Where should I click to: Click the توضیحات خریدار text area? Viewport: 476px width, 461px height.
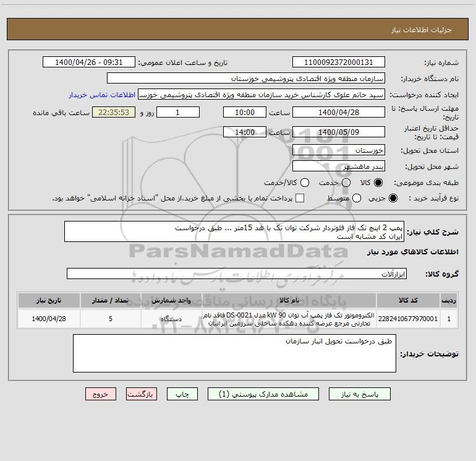[x=234, y=353]
